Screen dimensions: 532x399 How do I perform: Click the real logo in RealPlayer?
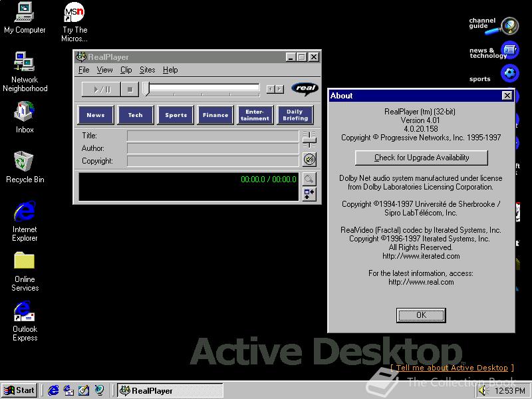point(305,89)
